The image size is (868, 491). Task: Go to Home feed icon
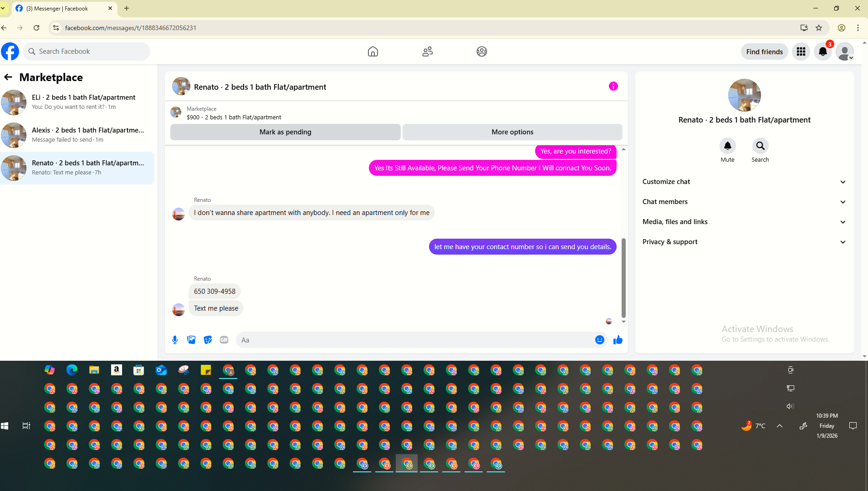pos(373,51)
